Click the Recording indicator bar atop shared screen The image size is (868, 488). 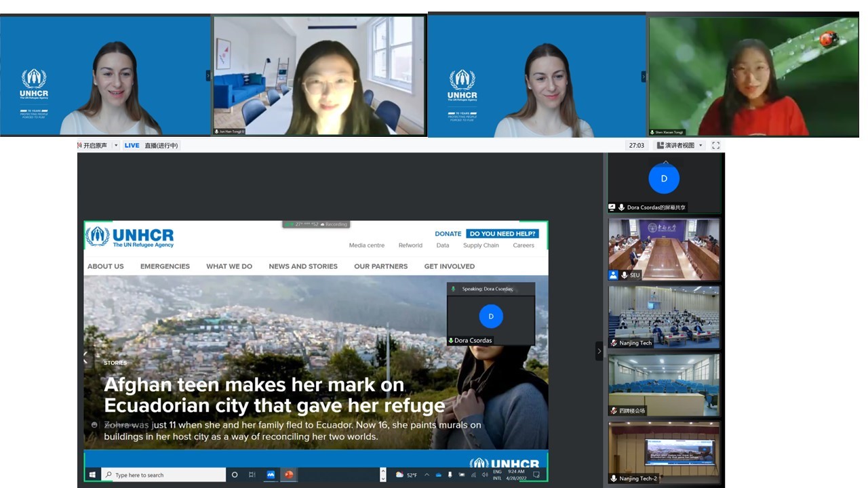316,224
